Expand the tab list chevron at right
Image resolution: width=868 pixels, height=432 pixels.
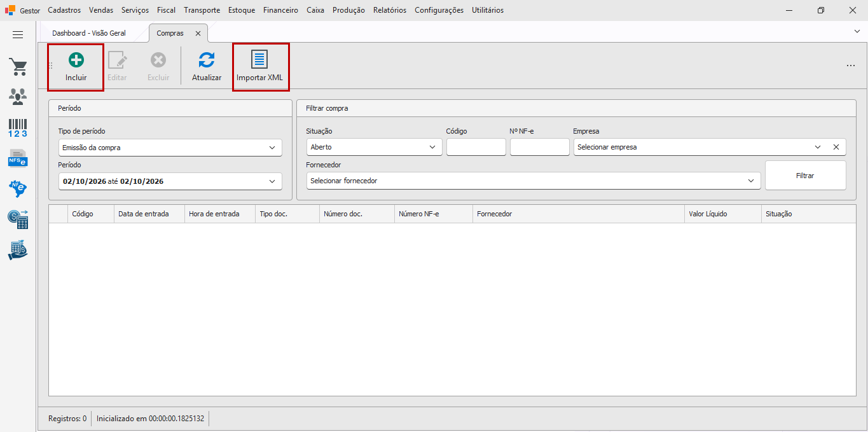857,31
